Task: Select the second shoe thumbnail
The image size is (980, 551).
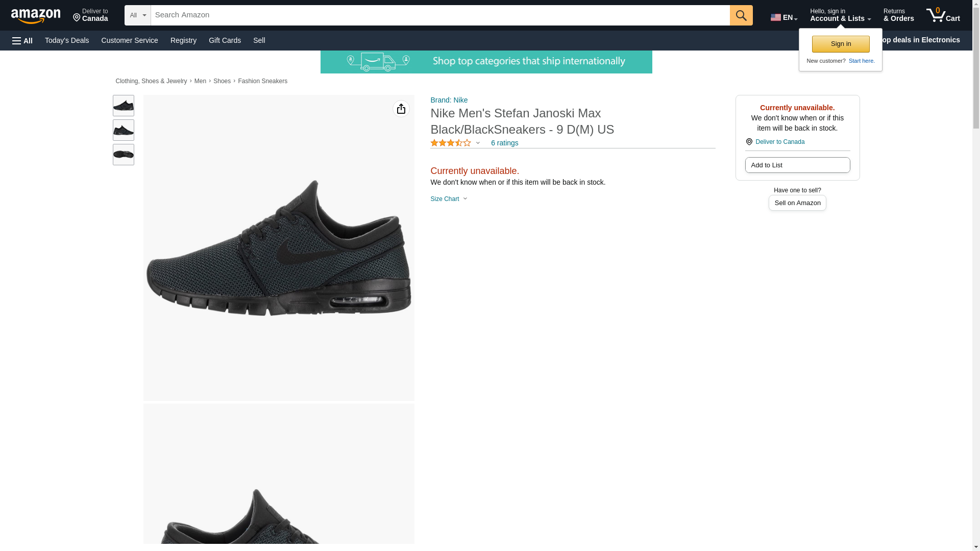Action: coord(124,130)
